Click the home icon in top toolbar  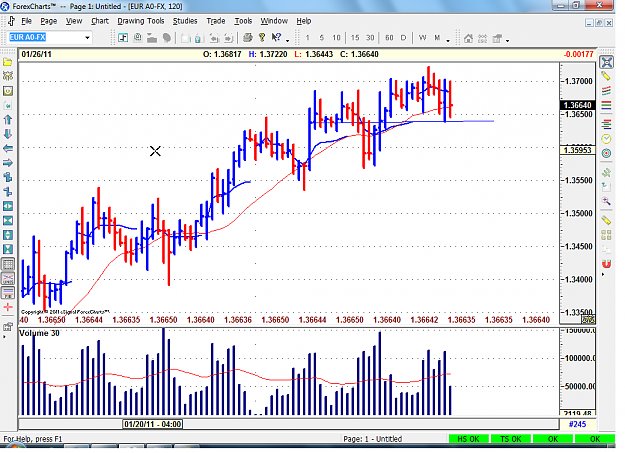[468, 38]
